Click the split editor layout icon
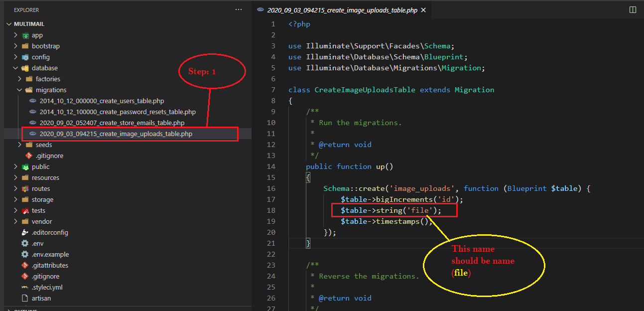The image size is (644, 311). 633,10
